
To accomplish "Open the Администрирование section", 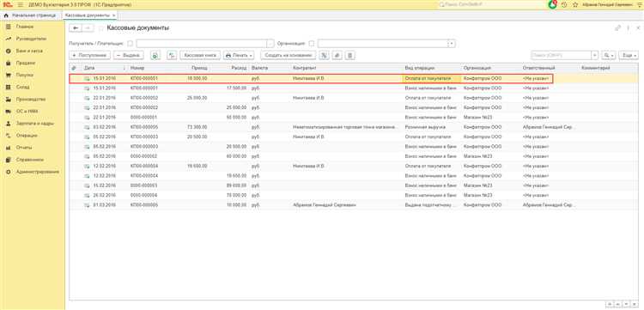I will (x=38, y=172).
